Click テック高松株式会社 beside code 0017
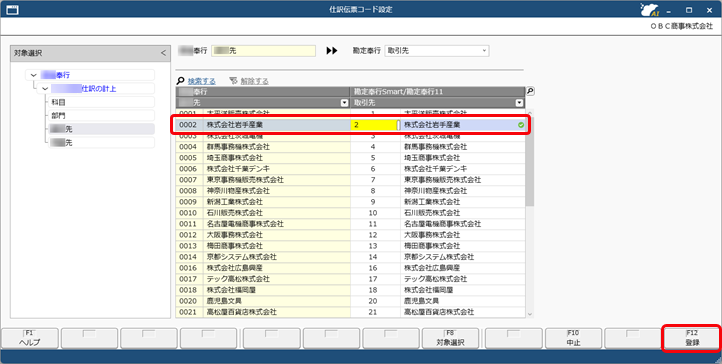 (238, 279)
